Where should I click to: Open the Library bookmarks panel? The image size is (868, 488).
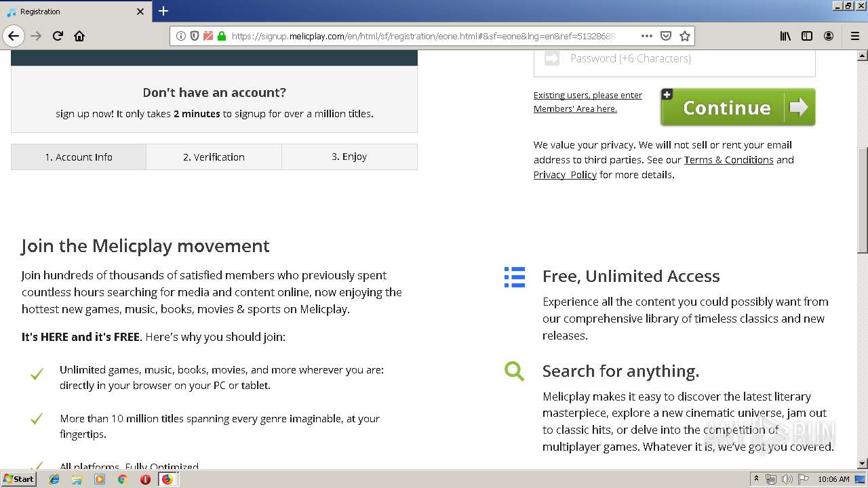tap(785, 36)
